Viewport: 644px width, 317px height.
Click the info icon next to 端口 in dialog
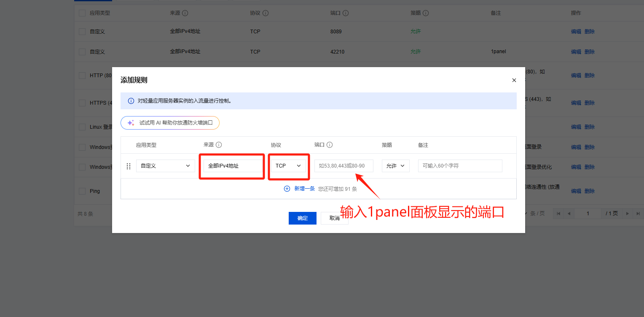[x=330, y=145]
